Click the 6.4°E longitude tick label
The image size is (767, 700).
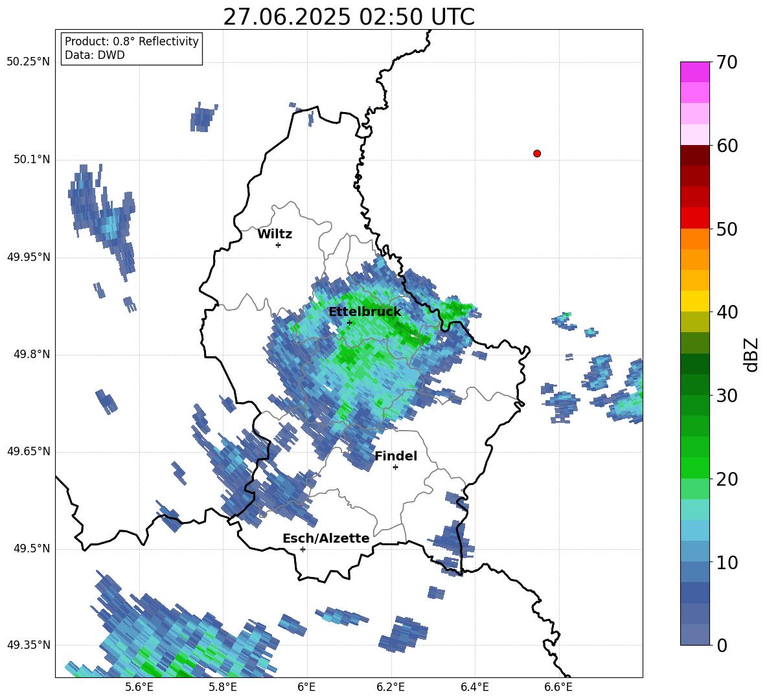[x=474, y=687]
